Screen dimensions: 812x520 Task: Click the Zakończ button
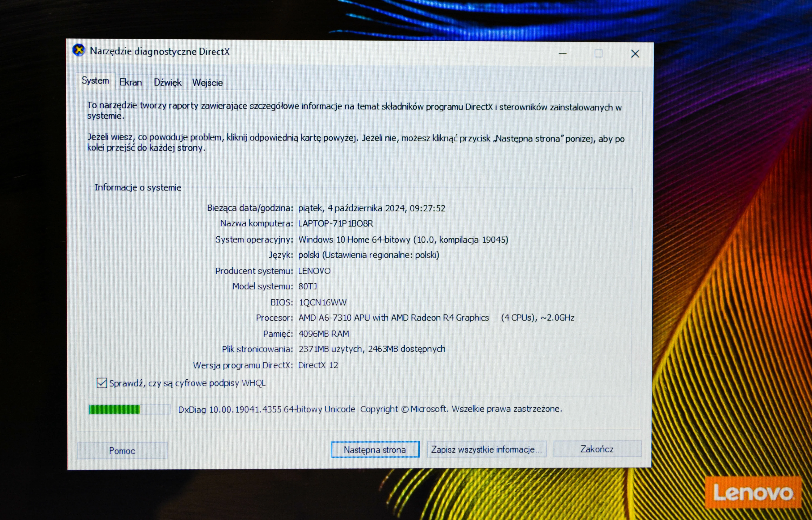pyautogui.click(x=597, y=449)
